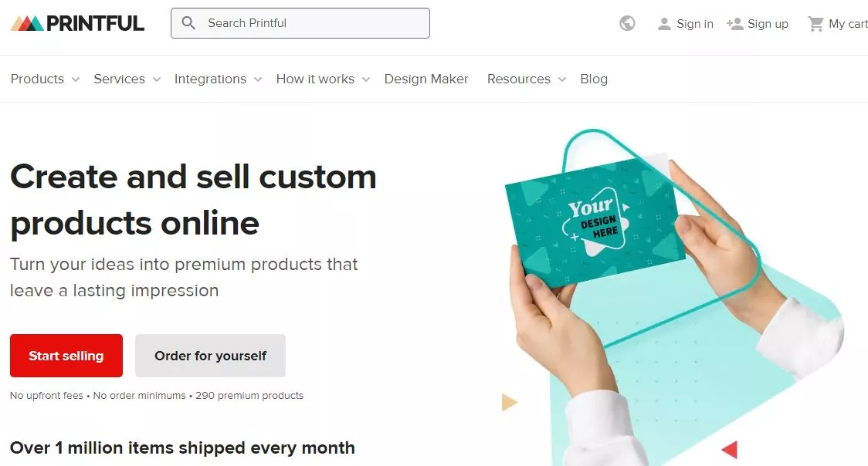Focus the Search Printful input field
Viewport: 868px width, 466px height.
click(x=300, y=23)
